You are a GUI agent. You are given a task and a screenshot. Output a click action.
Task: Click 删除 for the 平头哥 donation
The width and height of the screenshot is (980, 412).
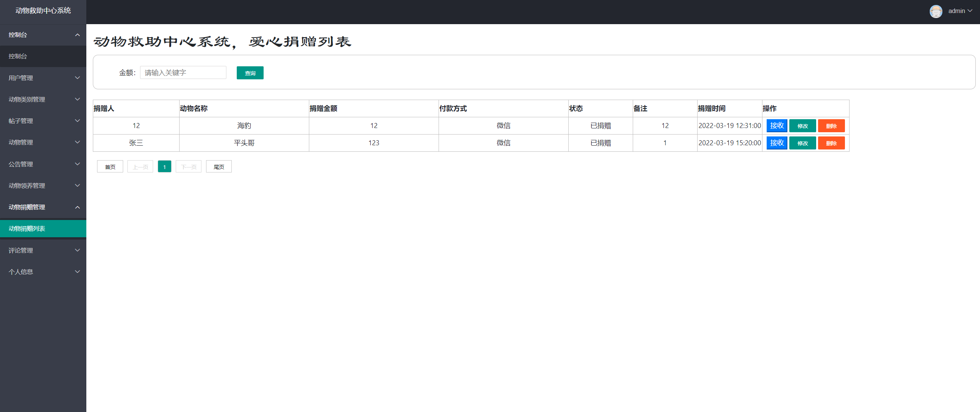pos(831,143)
